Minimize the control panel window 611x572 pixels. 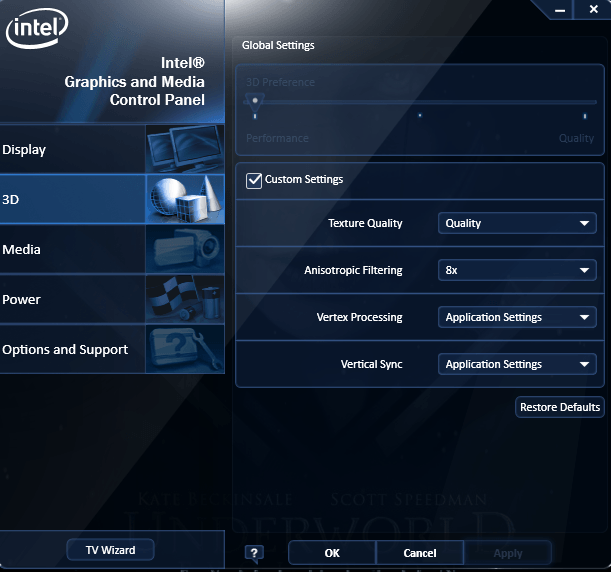[560, 10]
